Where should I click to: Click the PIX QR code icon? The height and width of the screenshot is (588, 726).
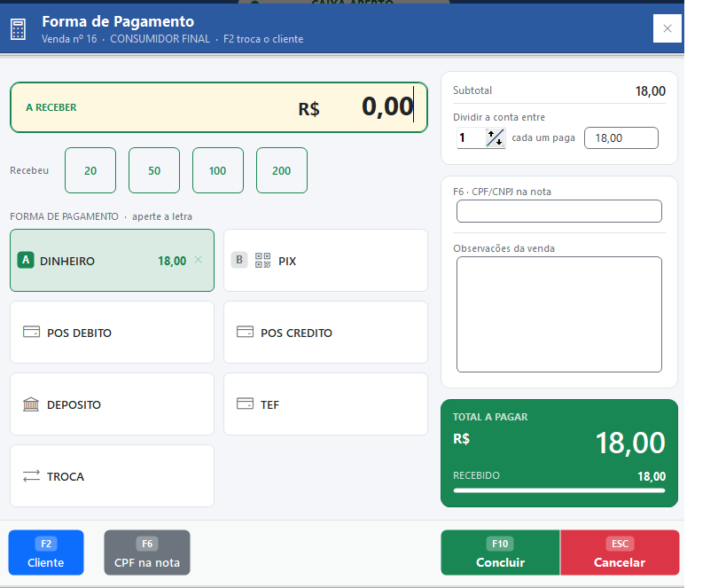[262, 261]
